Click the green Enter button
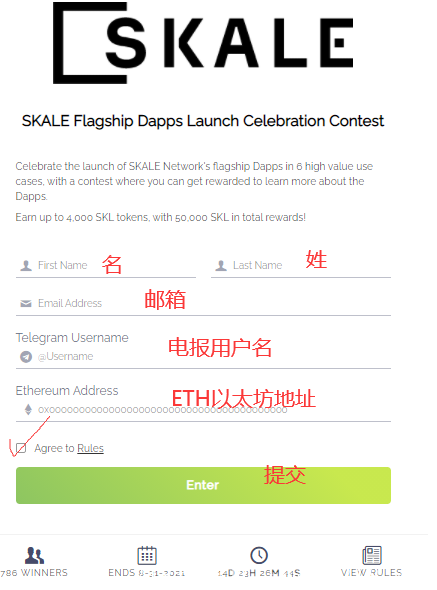Image resolution: width=437 pixels, height=590 pixels. point(203,485)
